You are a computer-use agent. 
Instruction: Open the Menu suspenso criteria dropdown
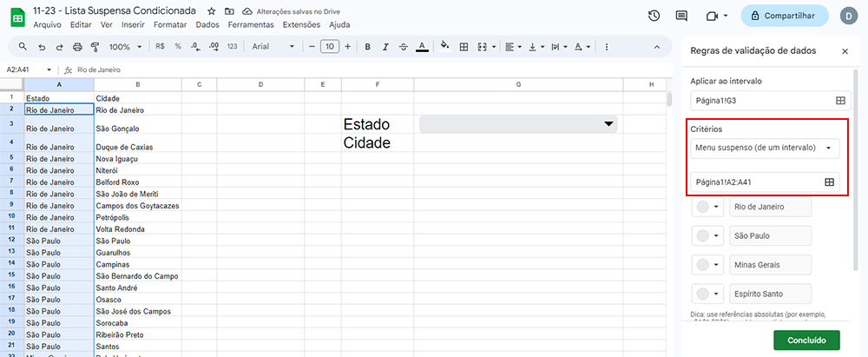coord(765,148)
